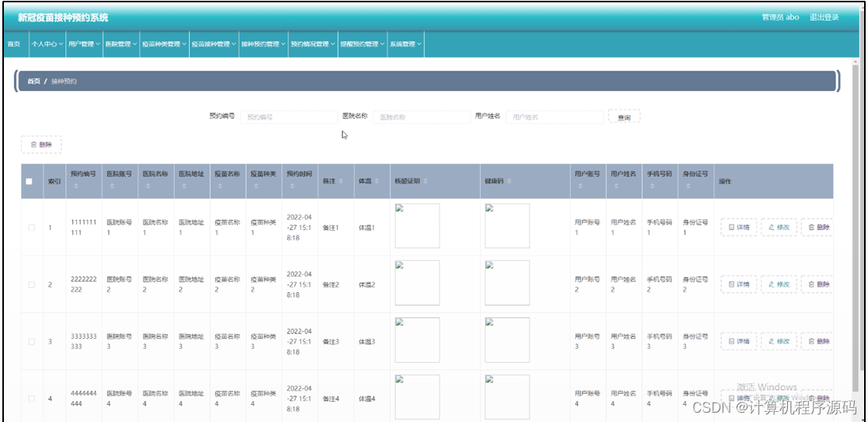
Task: Click the 预约编号 cell 1111111111
Action: click(x=83, y=227)
